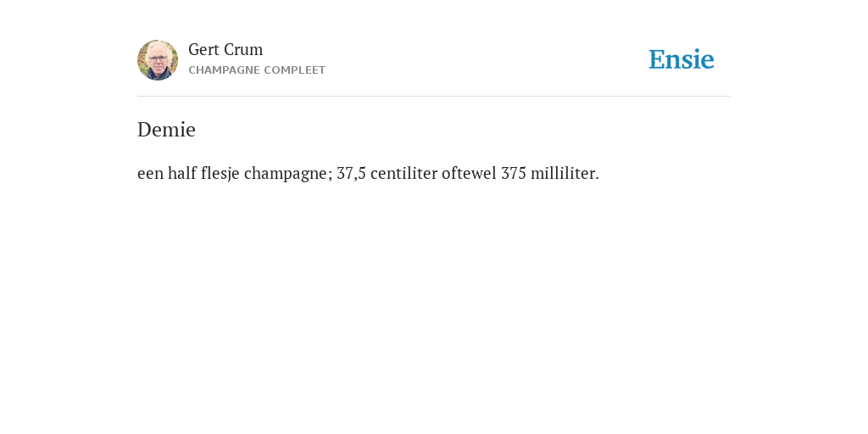The height and width of the screenshot is (434, 868).
Task: Click the '37,5' value in the definition
Action: [351, 174]
